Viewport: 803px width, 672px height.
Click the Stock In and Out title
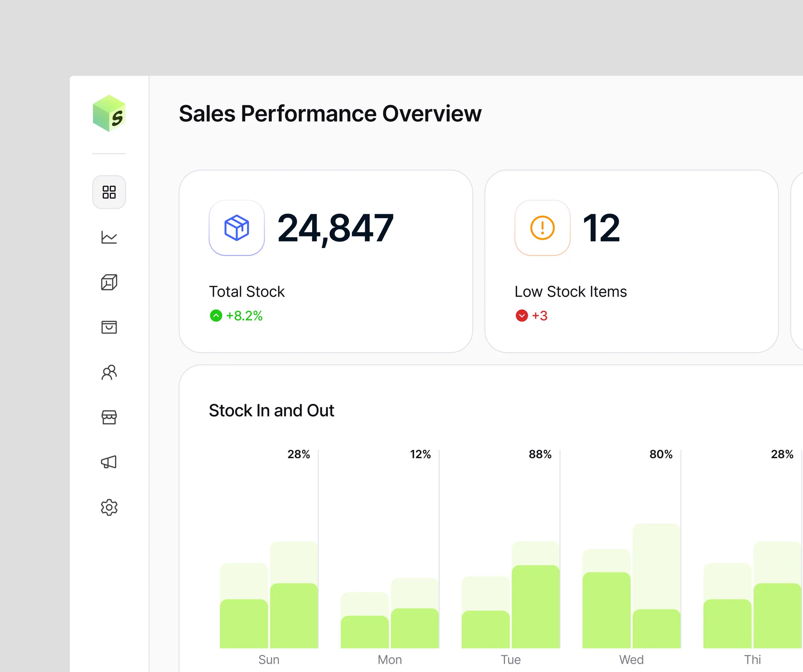point(271,410)
